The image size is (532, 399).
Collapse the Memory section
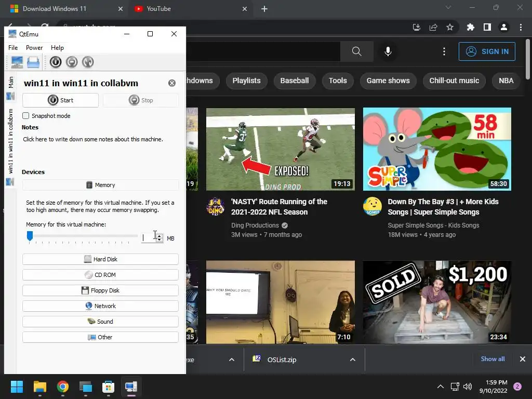tap(100, 185)
